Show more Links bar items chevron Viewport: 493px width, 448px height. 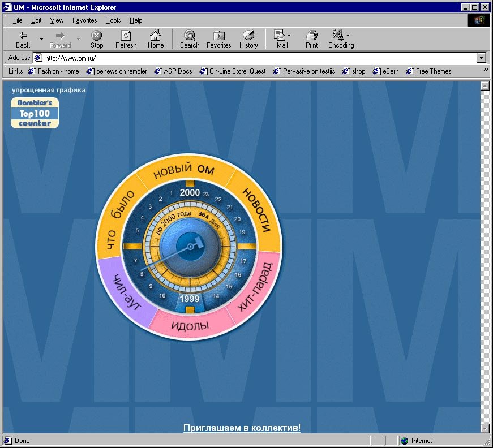pyautogui.click(x=486, y=70)
